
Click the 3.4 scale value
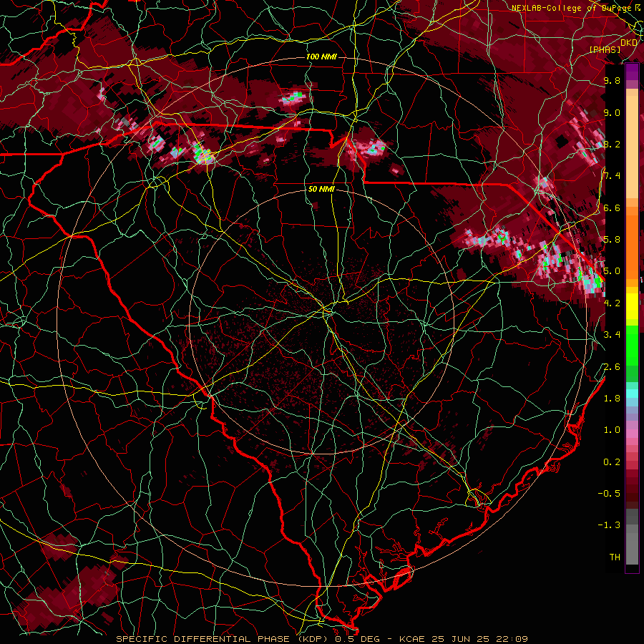612,335
